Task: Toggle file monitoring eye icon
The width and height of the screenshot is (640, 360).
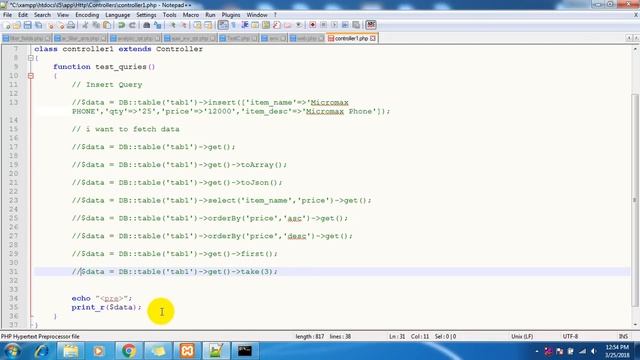Action: click(x=299, y=25)
